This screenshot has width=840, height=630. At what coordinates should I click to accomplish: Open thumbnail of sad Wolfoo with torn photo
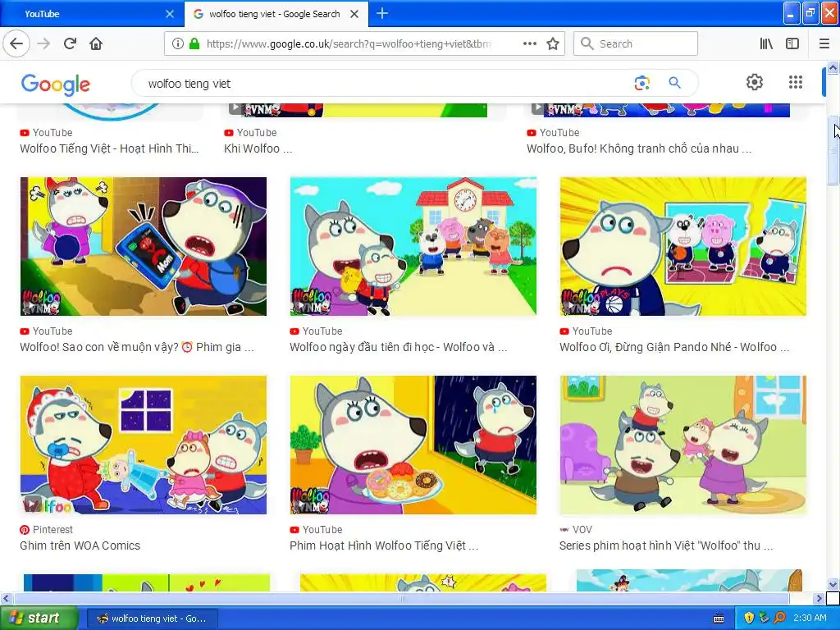(x=683, y=246)
